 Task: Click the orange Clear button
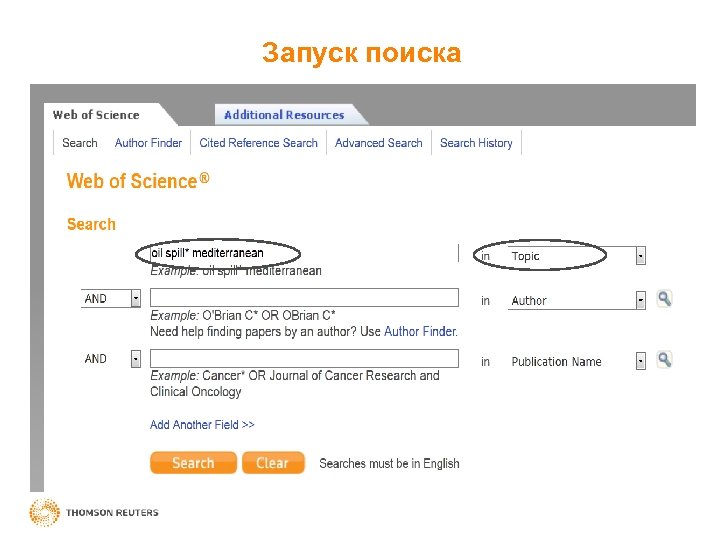273,462
